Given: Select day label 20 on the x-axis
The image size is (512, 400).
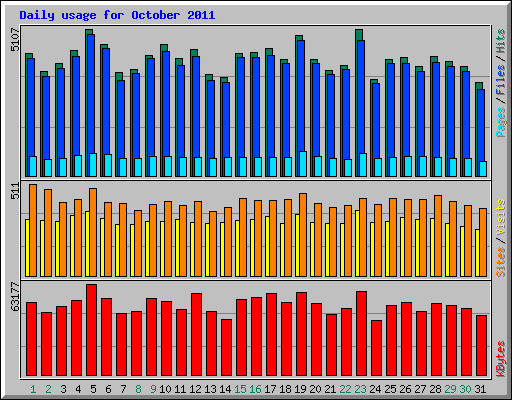Looking at the screenshot, I should [315, 389].
